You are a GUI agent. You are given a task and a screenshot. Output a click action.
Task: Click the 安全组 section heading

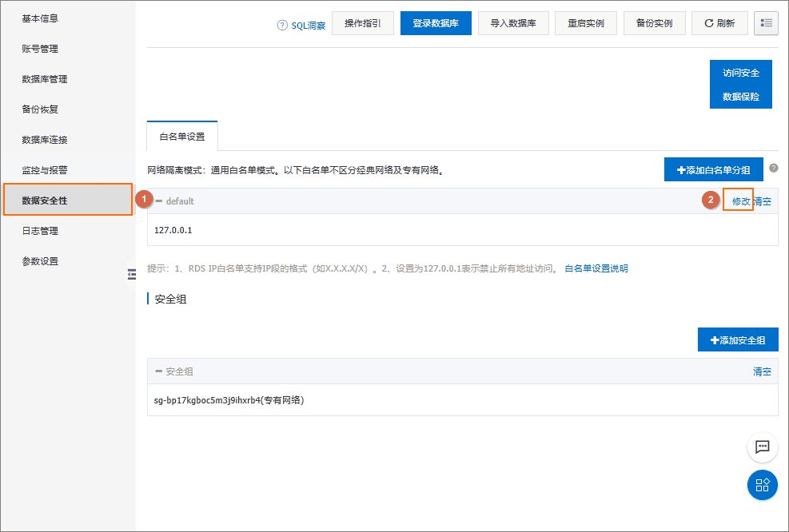click(170, 299)
